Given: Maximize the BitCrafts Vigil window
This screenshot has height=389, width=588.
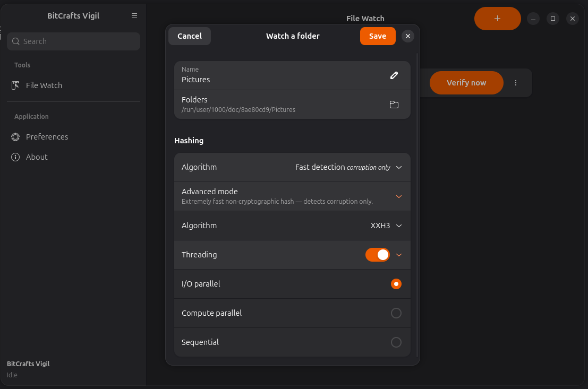Looking at the screenshot, I should 553,19.
